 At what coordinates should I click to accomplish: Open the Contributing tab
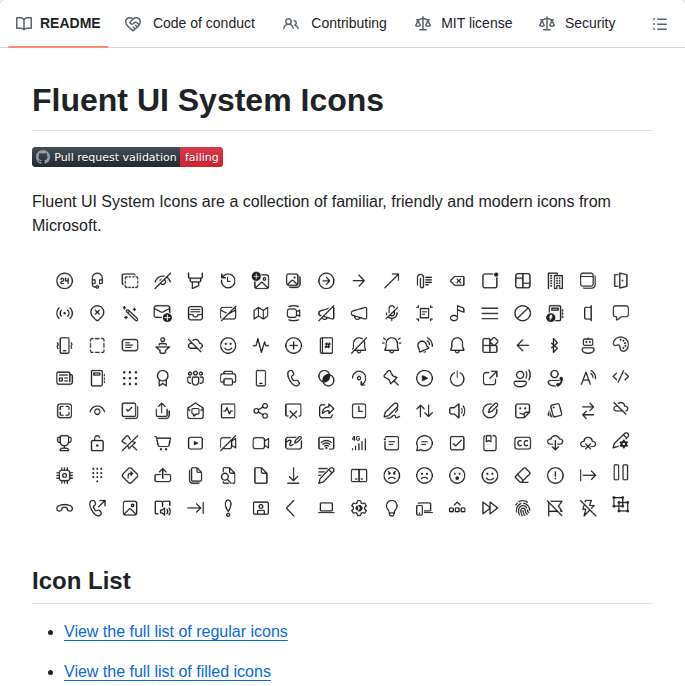335,23
